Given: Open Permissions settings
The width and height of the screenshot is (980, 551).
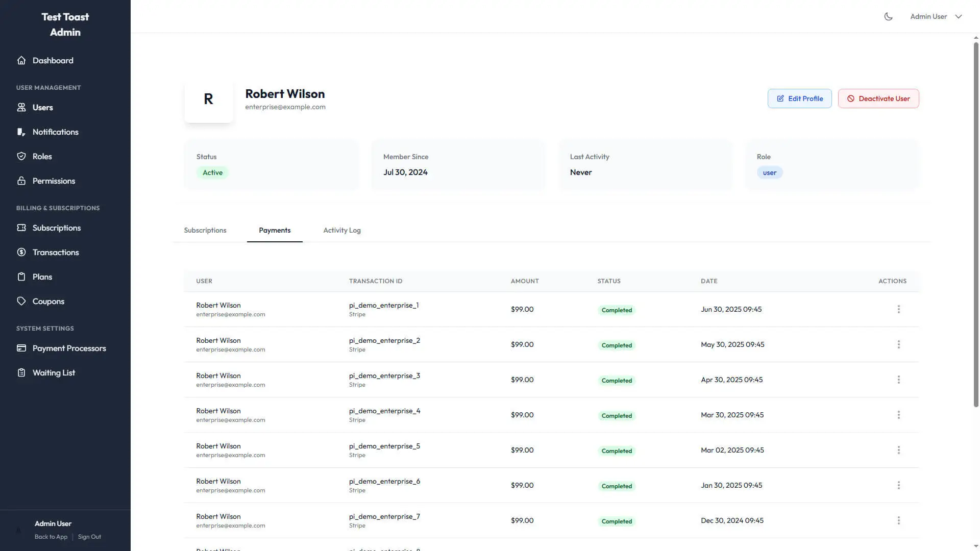Looking at the screenshot, I should coord(21,181).
